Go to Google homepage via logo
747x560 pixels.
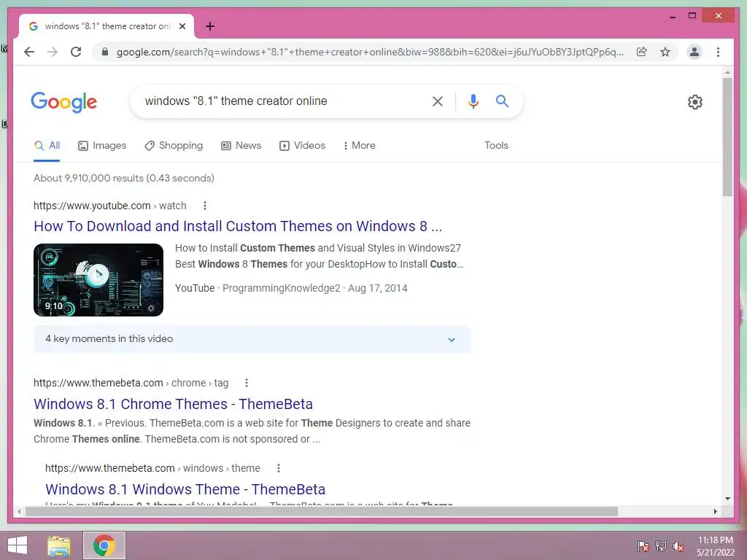(x=64, y=102)
